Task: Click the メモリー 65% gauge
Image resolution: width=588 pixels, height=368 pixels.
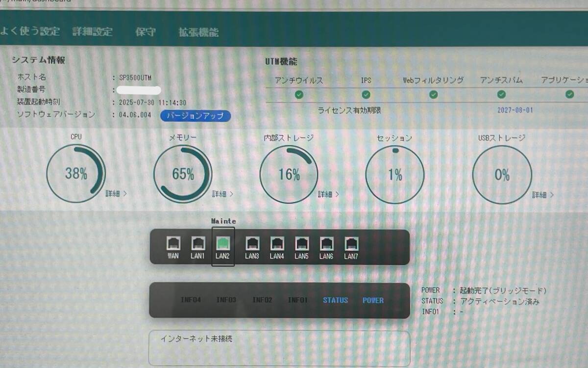Action: click(183, 174)
